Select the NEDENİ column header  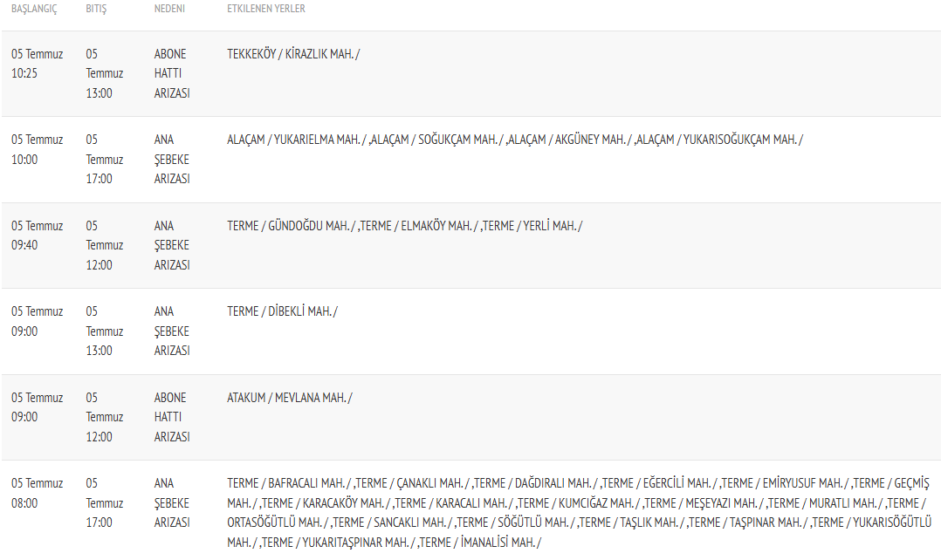pyautogui.click(x=169, y=9)
